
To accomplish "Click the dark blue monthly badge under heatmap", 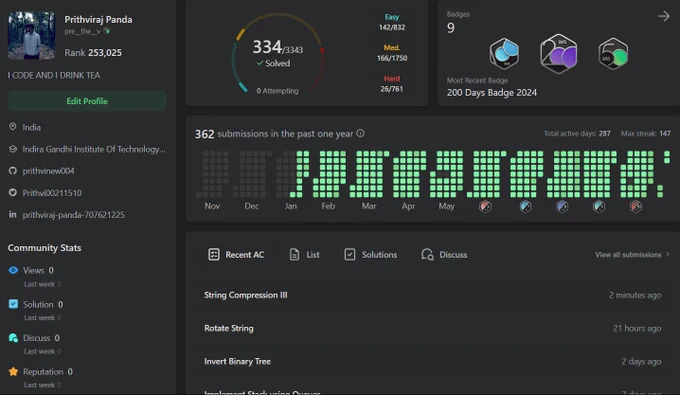I will point(562,206).
